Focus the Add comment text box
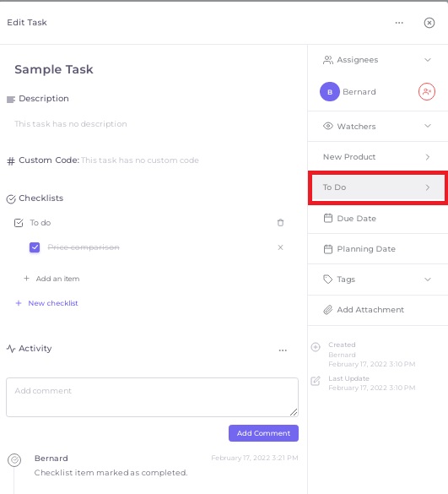The image size is (448, 494). (152, 397)
